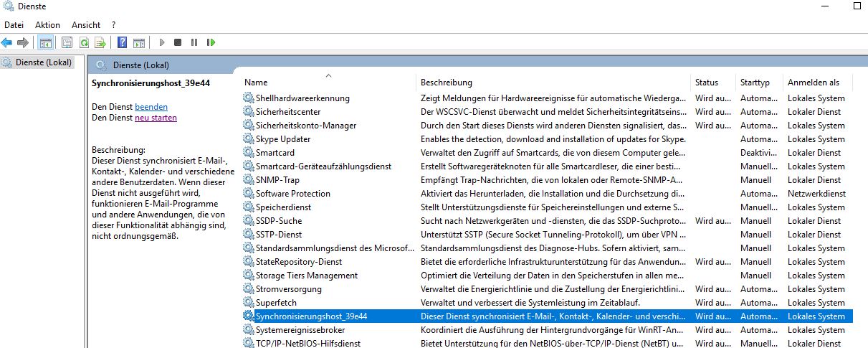Select the Shellhardwareerkennung service name

(302, 98)
